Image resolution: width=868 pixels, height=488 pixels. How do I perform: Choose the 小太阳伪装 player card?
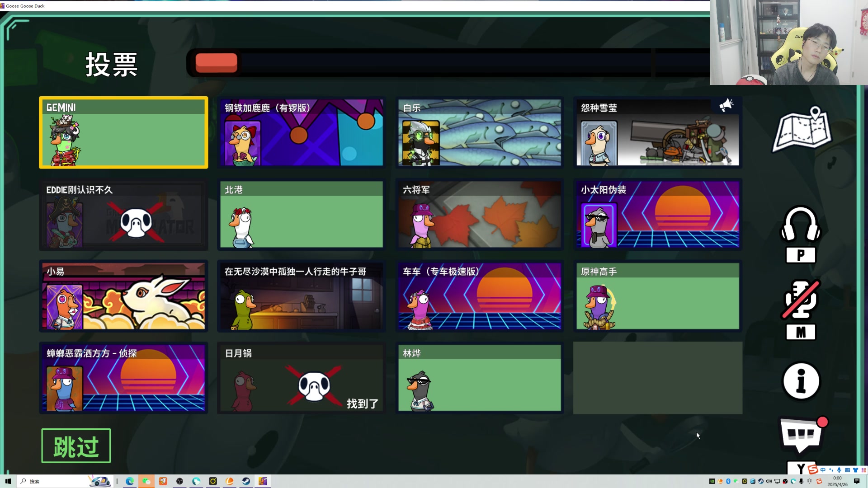coord(658,215)
